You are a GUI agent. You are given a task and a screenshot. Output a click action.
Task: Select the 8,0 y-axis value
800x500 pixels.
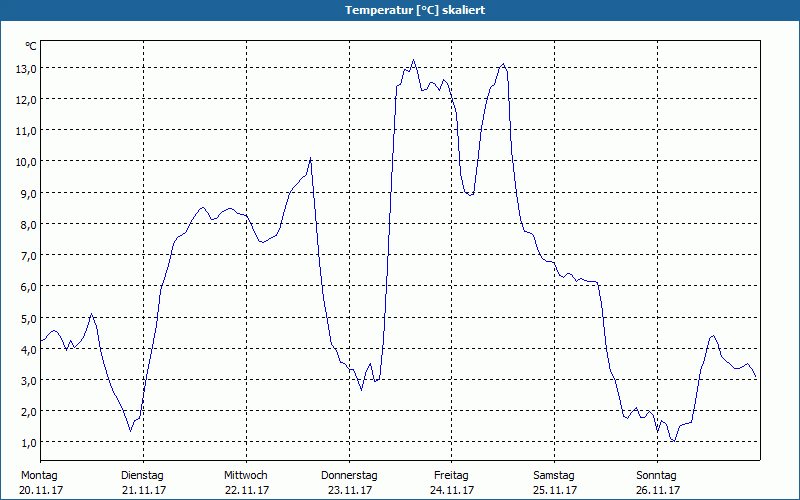click(29, 225)
